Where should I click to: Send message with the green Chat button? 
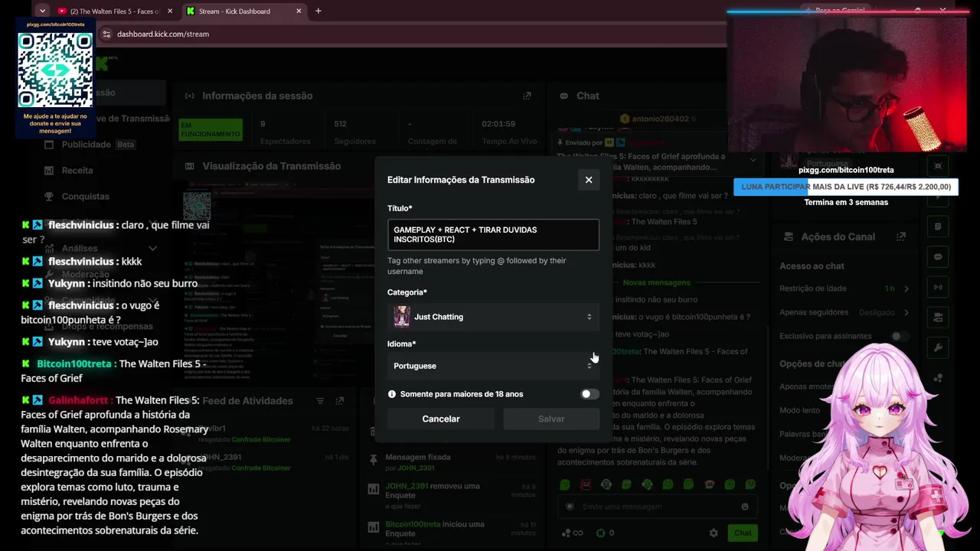tap(743, 533)
